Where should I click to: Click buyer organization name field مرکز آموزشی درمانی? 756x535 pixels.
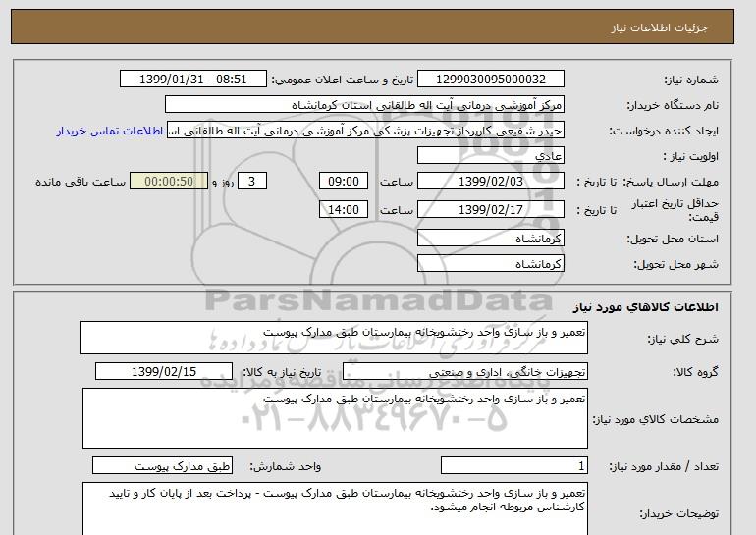(x=364, y=105)
